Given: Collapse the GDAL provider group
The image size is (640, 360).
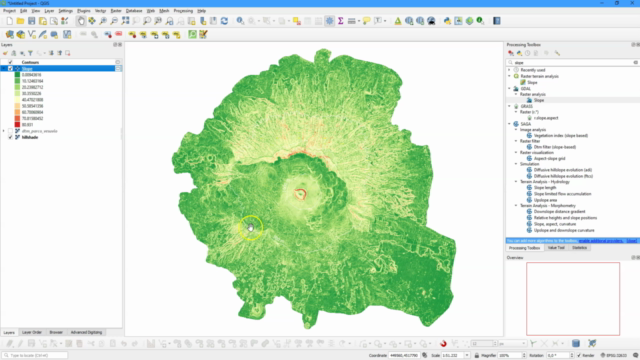Looking at the screenshot, I should tap(509, 89).
